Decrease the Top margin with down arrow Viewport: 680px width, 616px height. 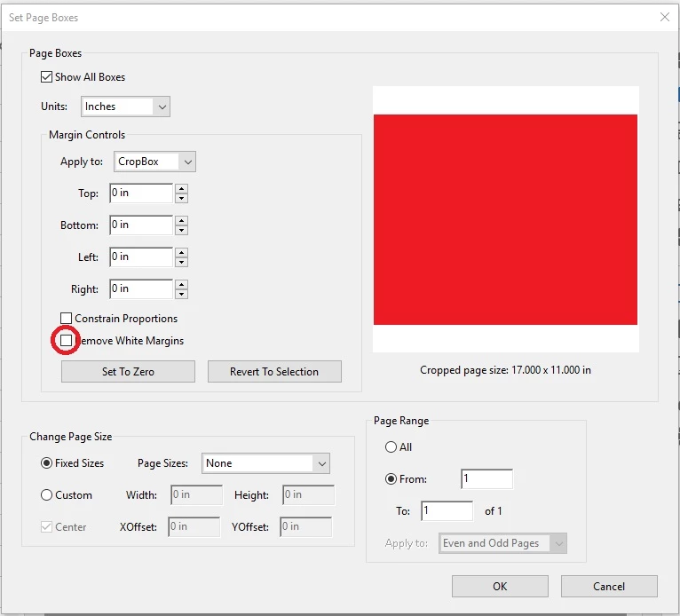coord(182,198)
